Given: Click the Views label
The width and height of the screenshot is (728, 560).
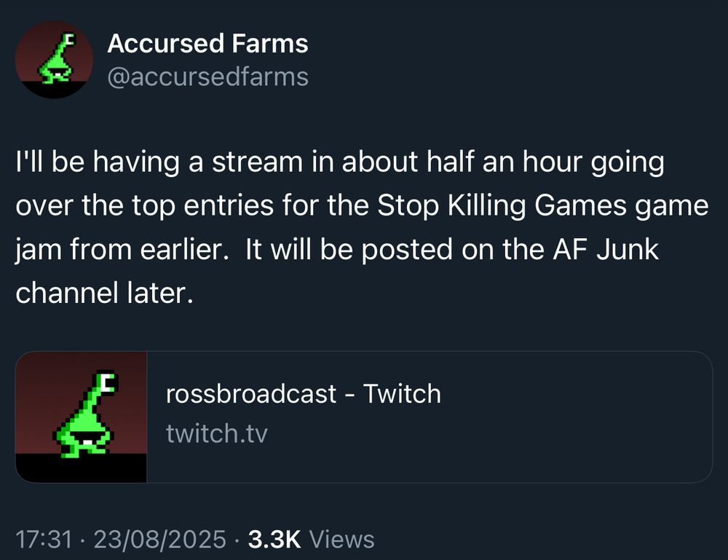Looking at the screenshot, I should click(x=342, y=540).
